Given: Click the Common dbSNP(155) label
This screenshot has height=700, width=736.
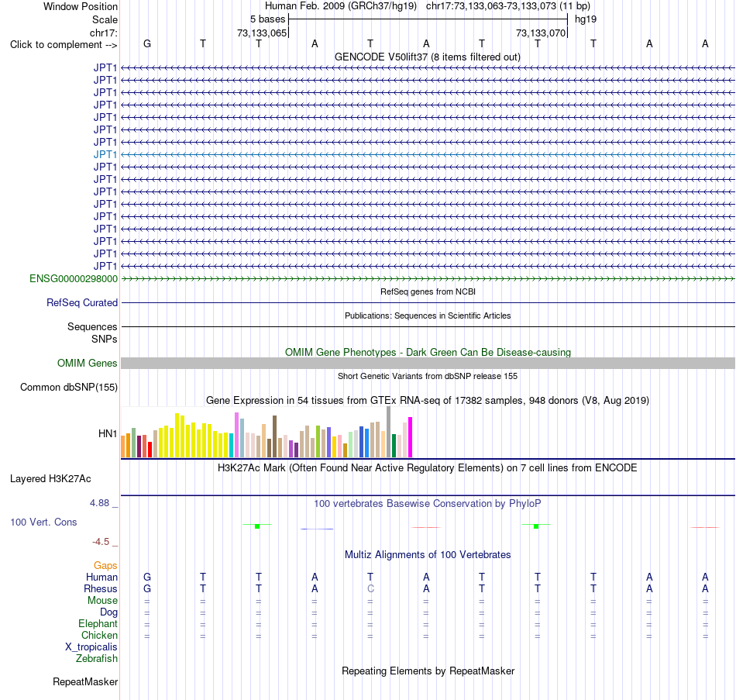Looking at the screenshot, I should click(x=68, y=387).
